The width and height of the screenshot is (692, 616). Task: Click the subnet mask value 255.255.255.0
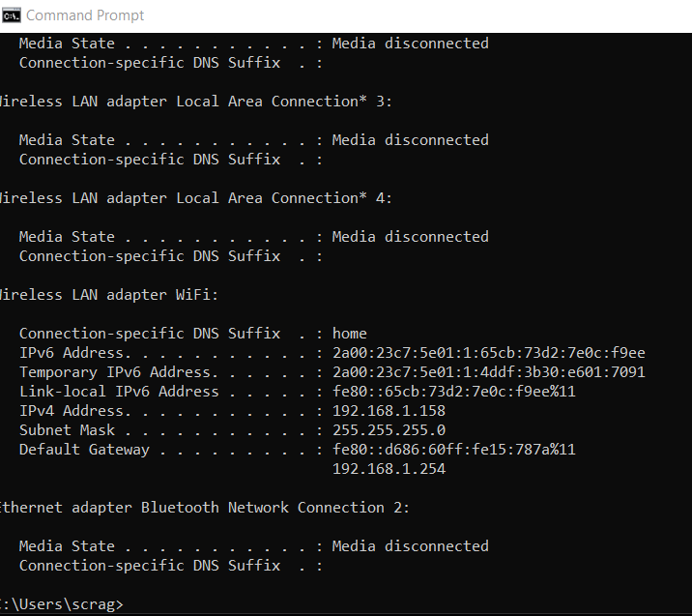click(x=389, y=430)
